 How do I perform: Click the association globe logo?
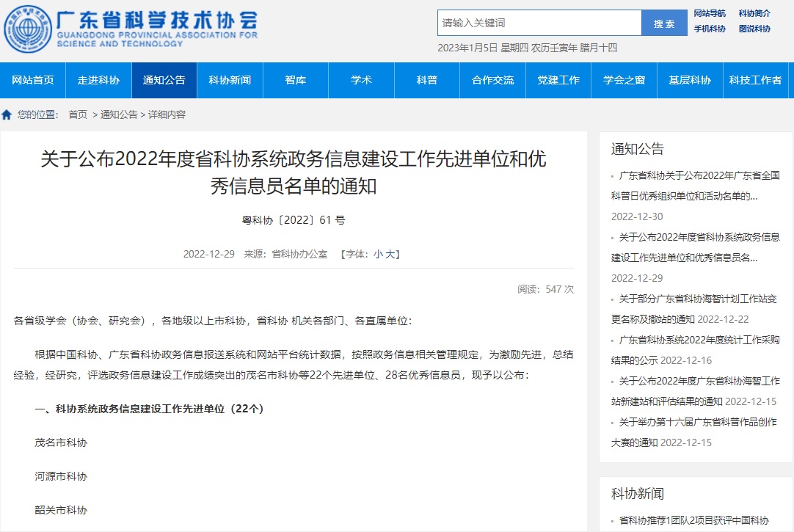tap(27, 29)
